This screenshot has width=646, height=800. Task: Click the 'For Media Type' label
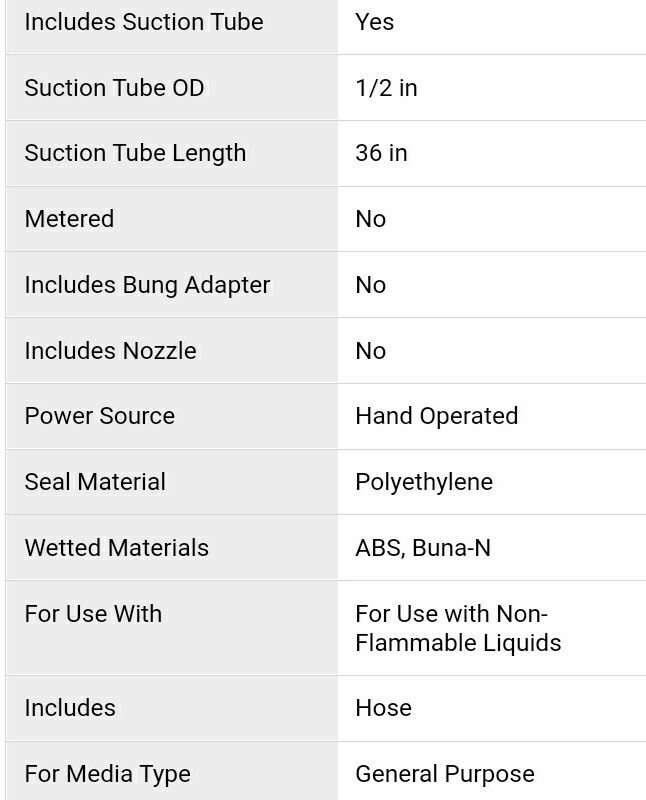pyautogui.click(x=107, y=774)
